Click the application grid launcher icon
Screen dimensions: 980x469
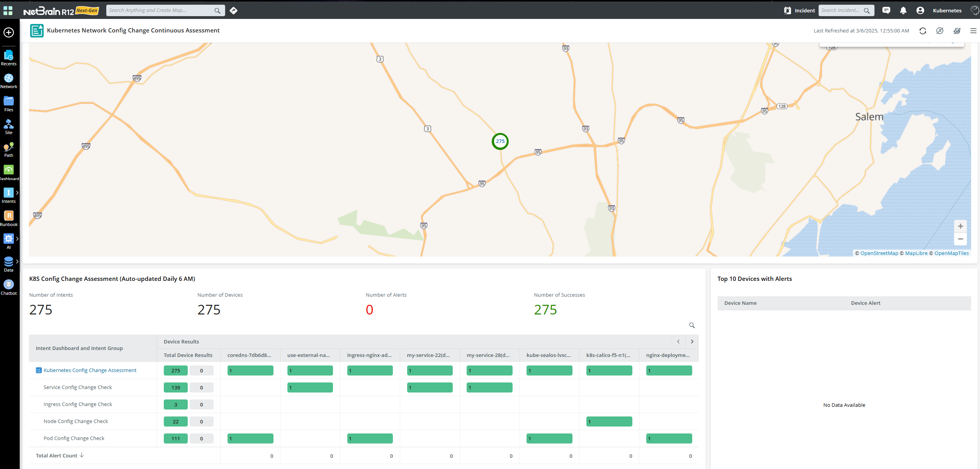tap(8, 10)
